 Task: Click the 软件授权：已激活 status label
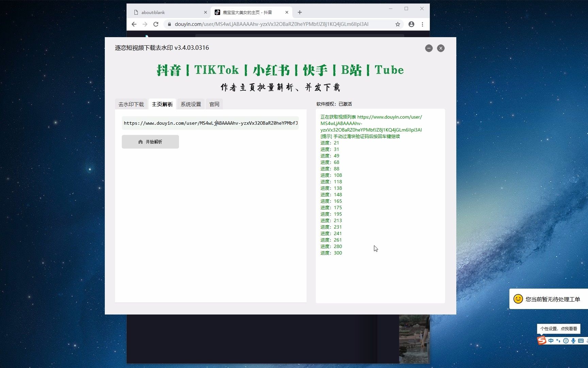pyautogui.click(x=334, y=104)
